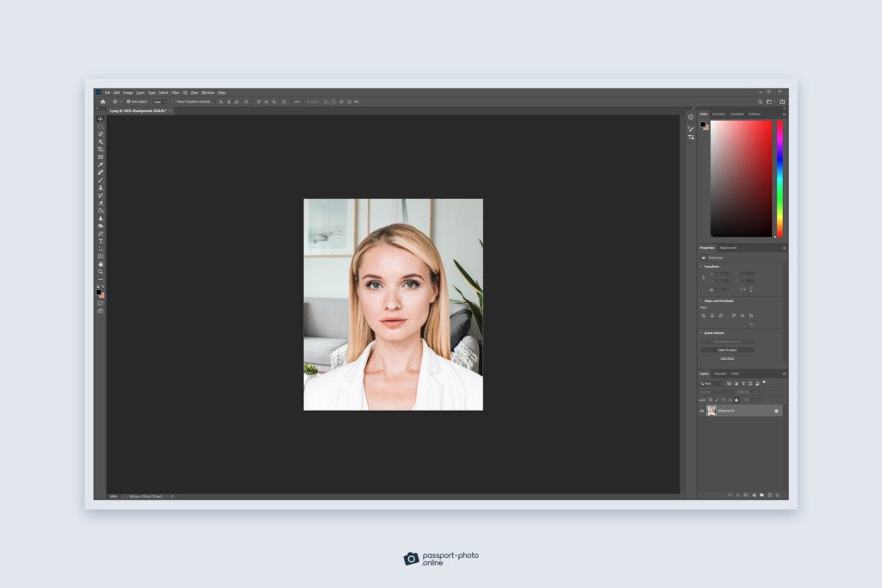The width and height of the screenshot is (882, 588).
Task: Select the Horizontal Type tool
Action: pos(101,241)
